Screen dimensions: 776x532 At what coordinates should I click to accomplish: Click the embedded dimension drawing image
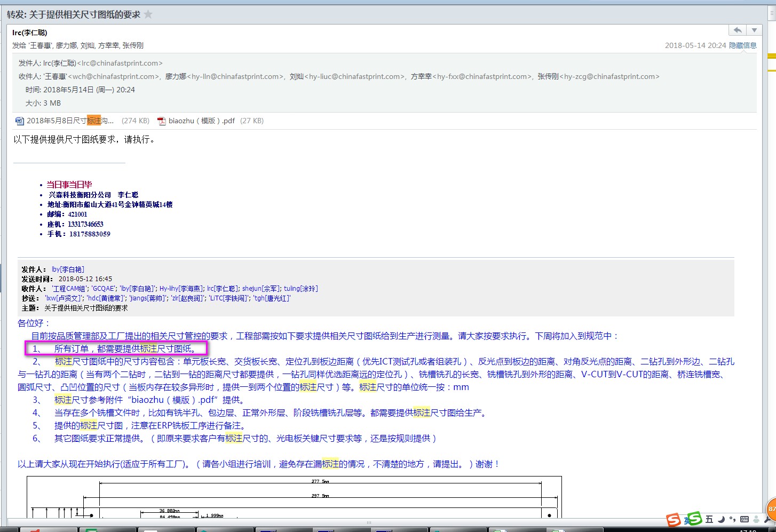click(294, 497)
